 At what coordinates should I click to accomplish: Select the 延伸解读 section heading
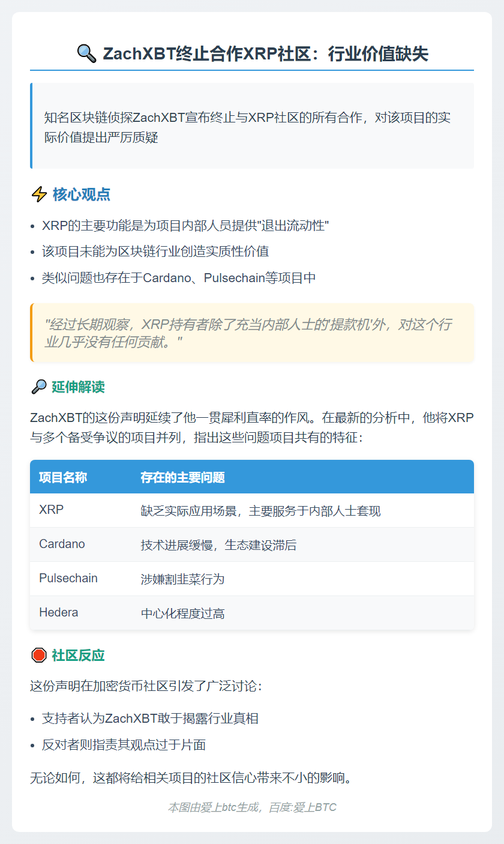pyautogui.click(x=78, y=387)
